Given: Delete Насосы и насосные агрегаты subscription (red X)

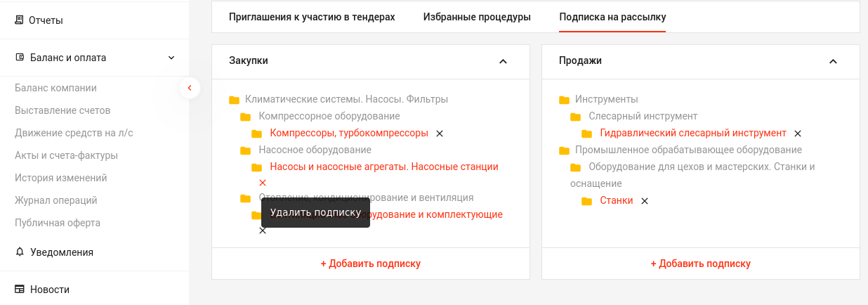Looking at the screenshot, I should (263, 183).
